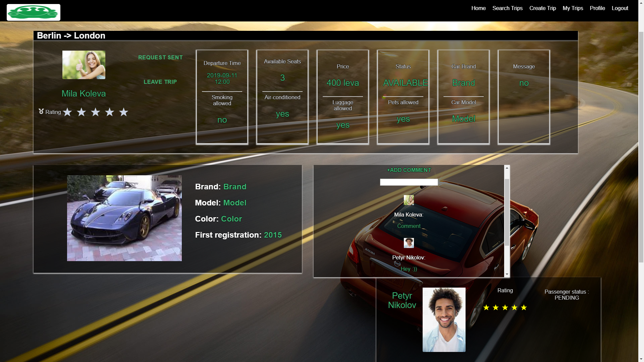Click Petyr Nikolov's middle yellow rating star
Screen dimensions: 644x362
click(505, 307)
